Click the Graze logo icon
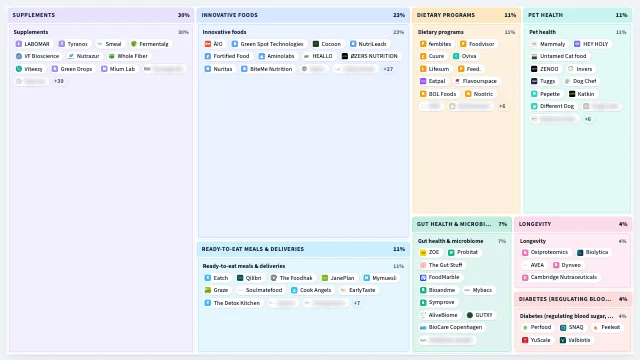 click(208, 290)
